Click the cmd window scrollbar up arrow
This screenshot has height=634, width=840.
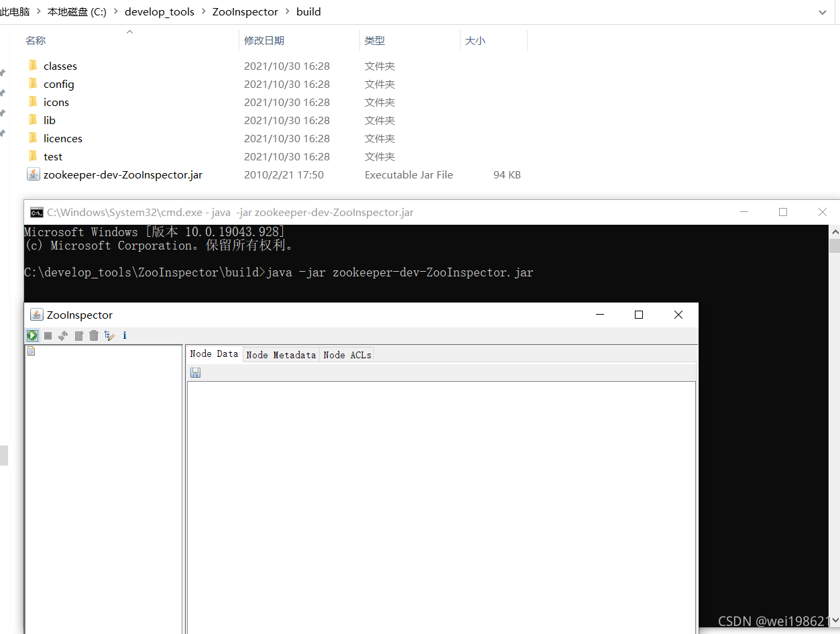834,231
